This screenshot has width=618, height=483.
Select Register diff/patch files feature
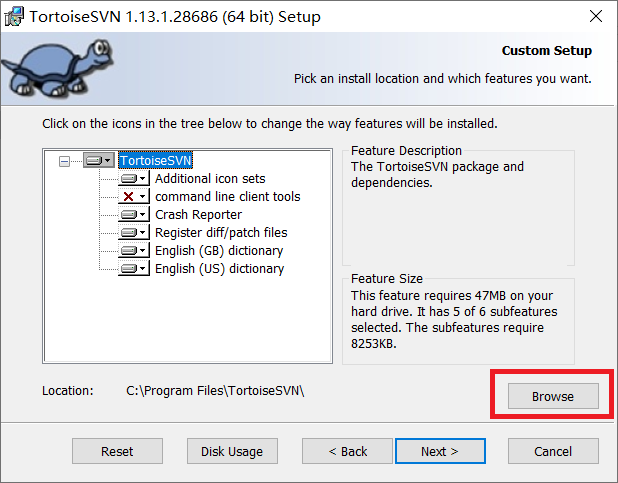coord(221,233)
